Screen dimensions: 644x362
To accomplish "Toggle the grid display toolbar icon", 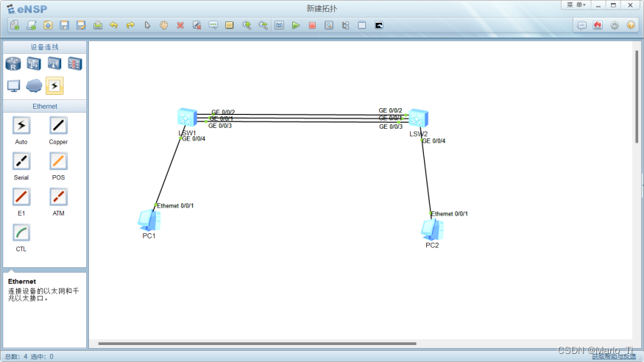I will [x=362, y=26].
